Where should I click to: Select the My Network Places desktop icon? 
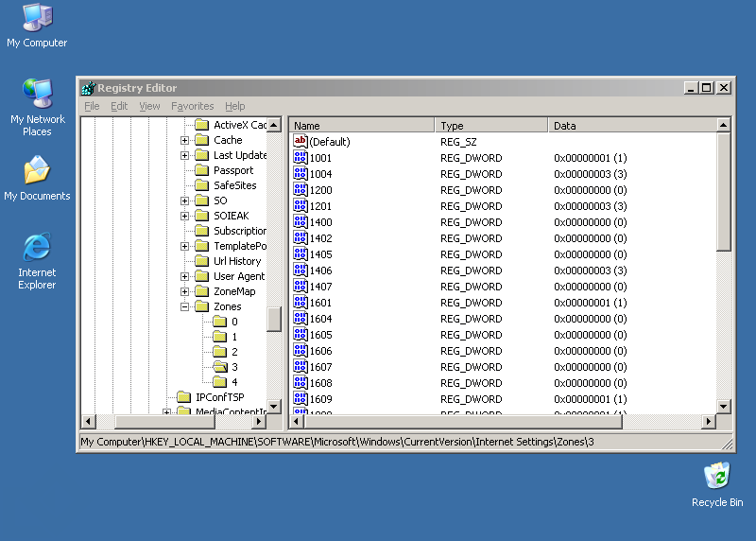click(37, 108)
